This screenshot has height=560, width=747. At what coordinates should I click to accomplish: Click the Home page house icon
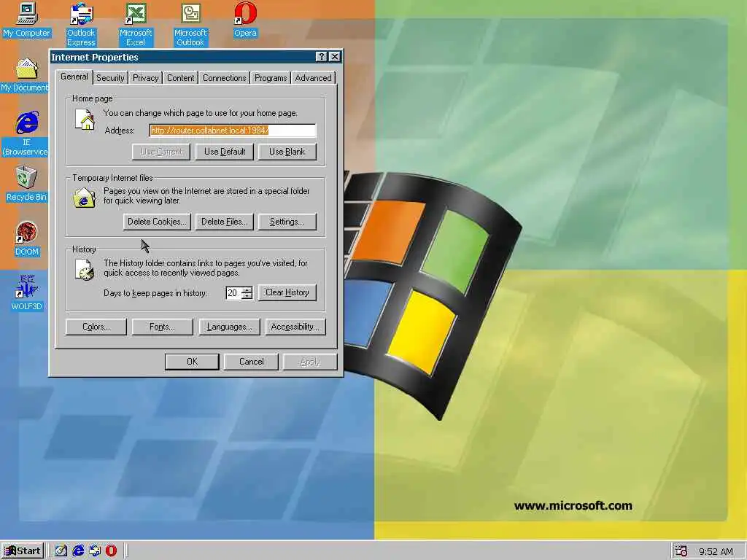[x=85, y=120]
